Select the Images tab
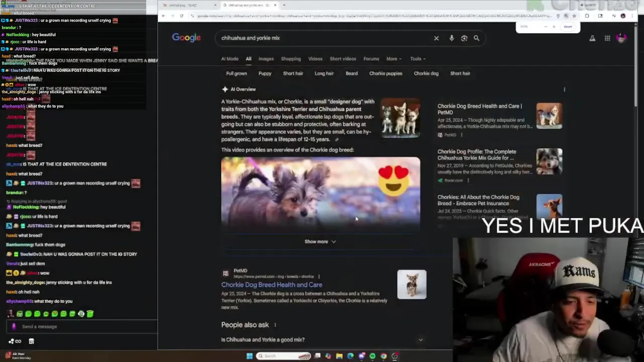 tap(266, 59)
